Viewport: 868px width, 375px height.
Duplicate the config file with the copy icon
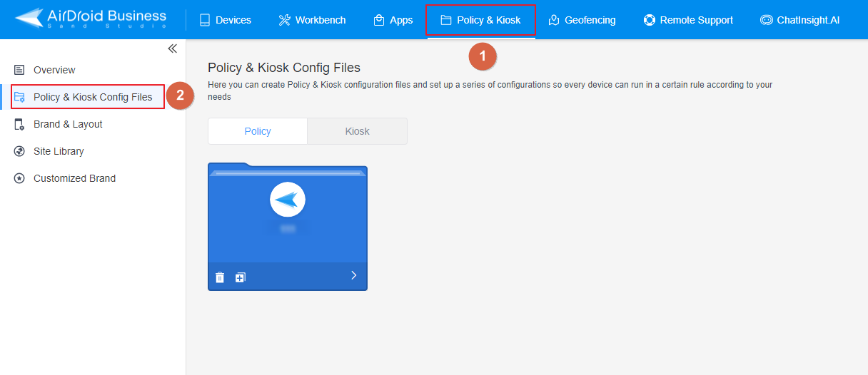pos(241,277)
